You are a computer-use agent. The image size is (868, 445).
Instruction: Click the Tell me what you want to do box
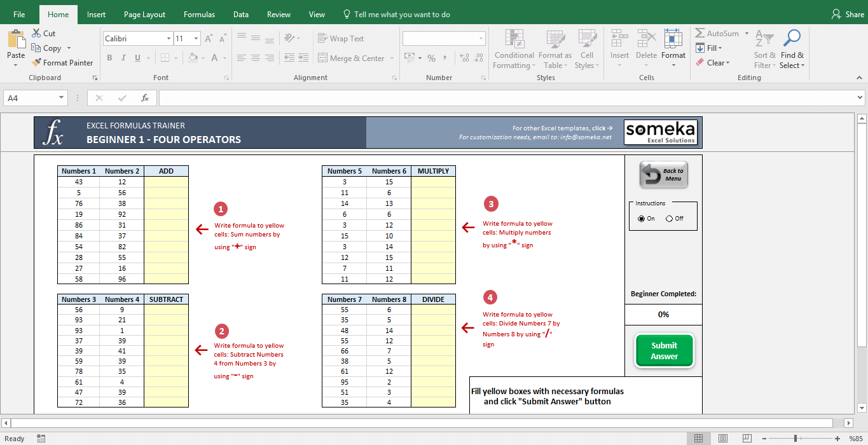point(396,14)
